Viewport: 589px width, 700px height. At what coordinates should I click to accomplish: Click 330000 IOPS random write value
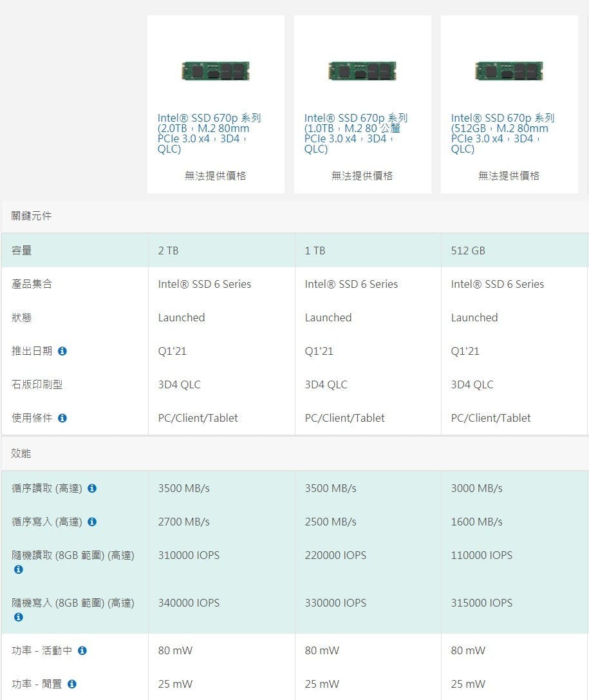(x=335, y=603)
